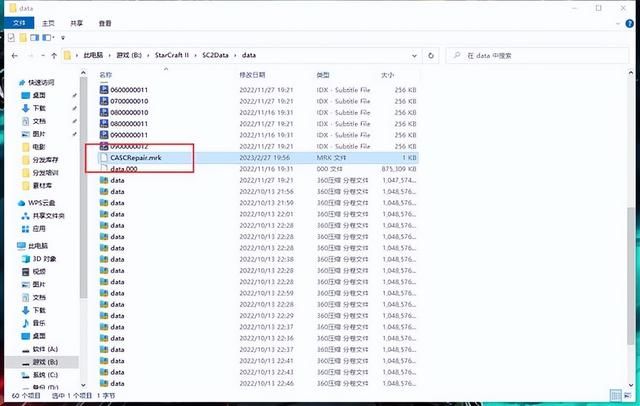Click 此电脑 in the address bar breadcrumb
This screenshot has height=406, width=640.
(93, 55)
